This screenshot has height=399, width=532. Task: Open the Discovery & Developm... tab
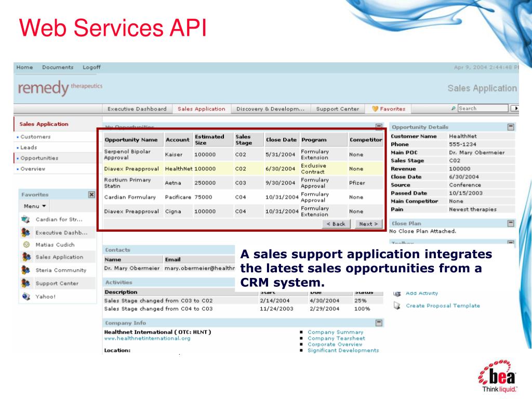270,109
